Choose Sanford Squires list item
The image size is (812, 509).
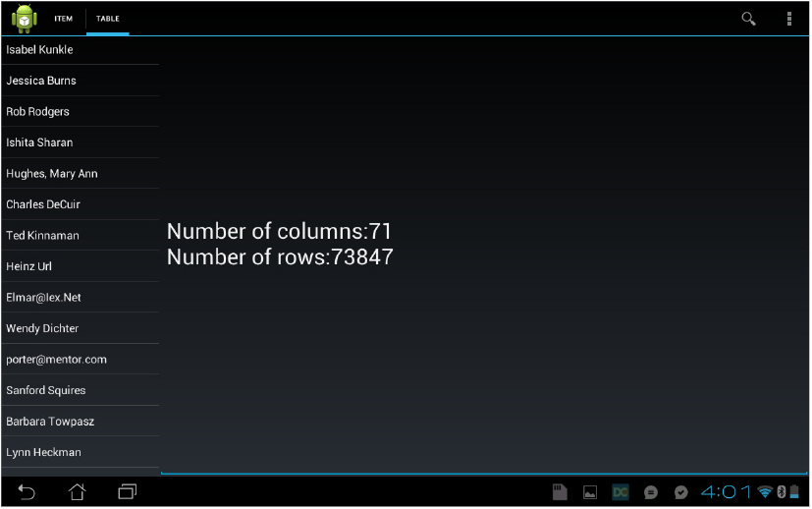pyautogui.click(x=81, y=390)
